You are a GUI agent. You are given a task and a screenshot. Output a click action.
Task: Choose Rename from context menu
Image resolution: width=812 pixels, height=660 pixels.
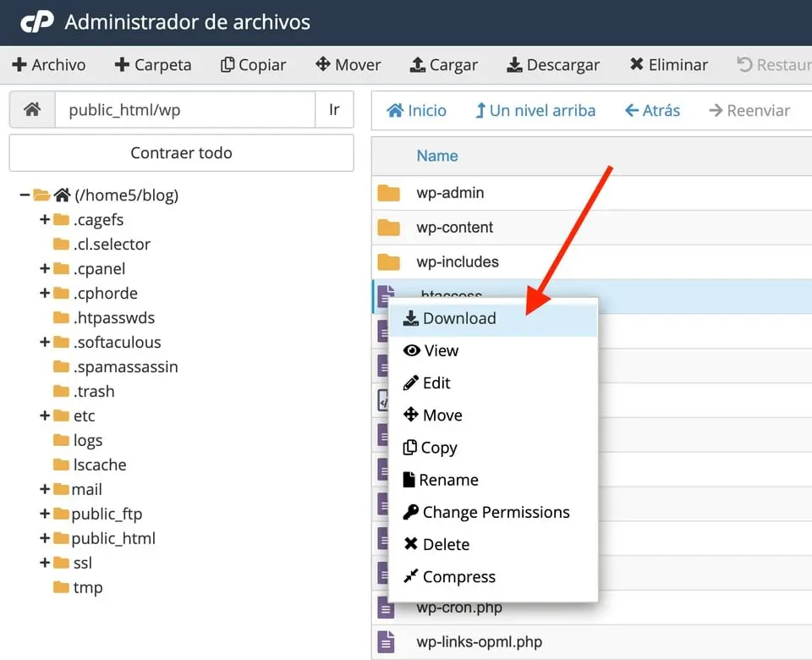[x=493, y=480]
